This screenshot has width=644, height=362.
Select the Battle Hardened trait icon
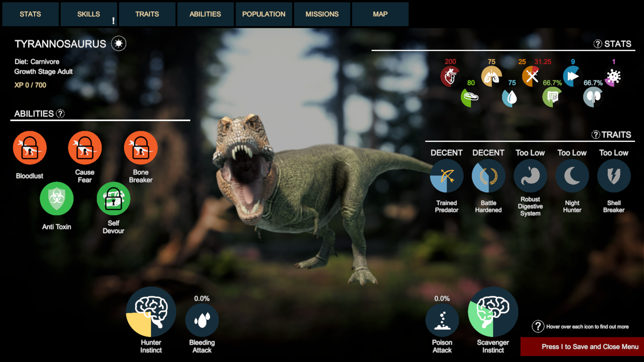tap(488, 175)
